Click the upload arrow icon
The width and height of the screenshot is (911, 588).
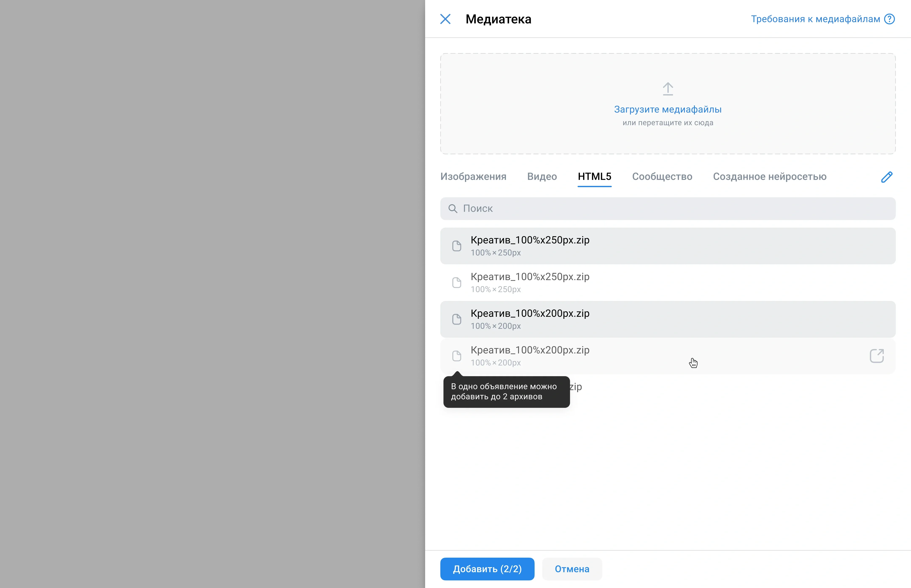(x=668, y=89)
